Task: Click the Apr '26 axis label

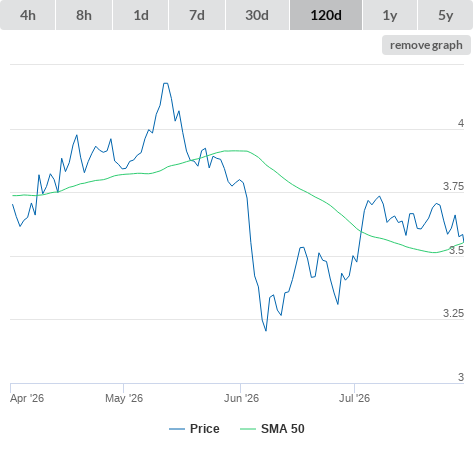Action: pos(27,398)
